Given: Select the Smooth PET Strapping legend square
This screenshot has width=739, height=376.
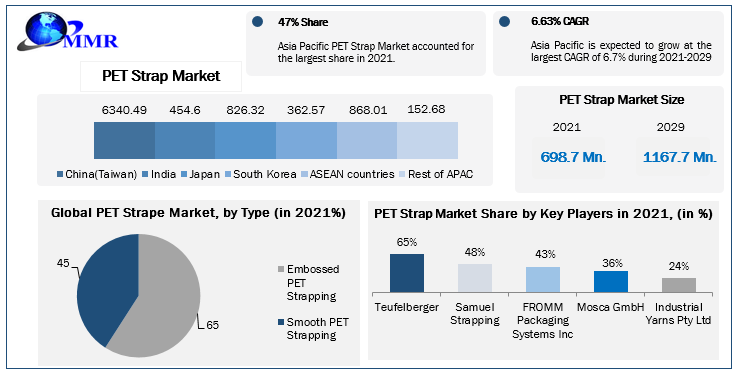Looking at the screenshot, I should [x=281, y=322].
